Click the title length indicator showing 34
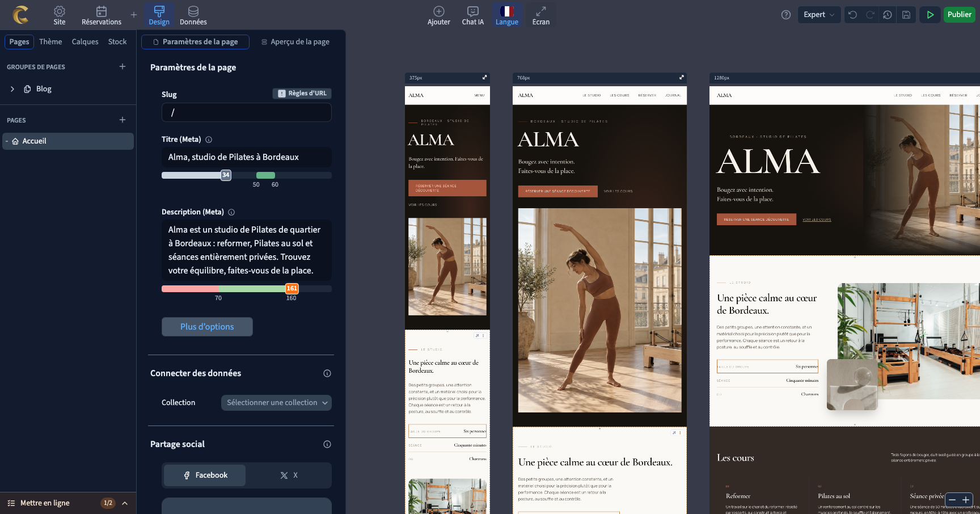This screenshot has height=514, width=980. pyautogui.click(x=226, y=175)
